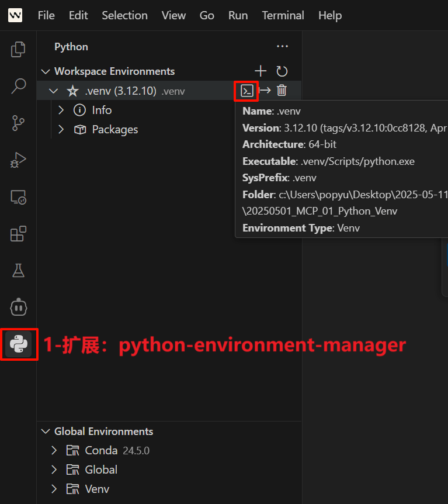Screen dimensions: 448x504
Task: Click the Python panel title
Action: click(x=71, y=47)
